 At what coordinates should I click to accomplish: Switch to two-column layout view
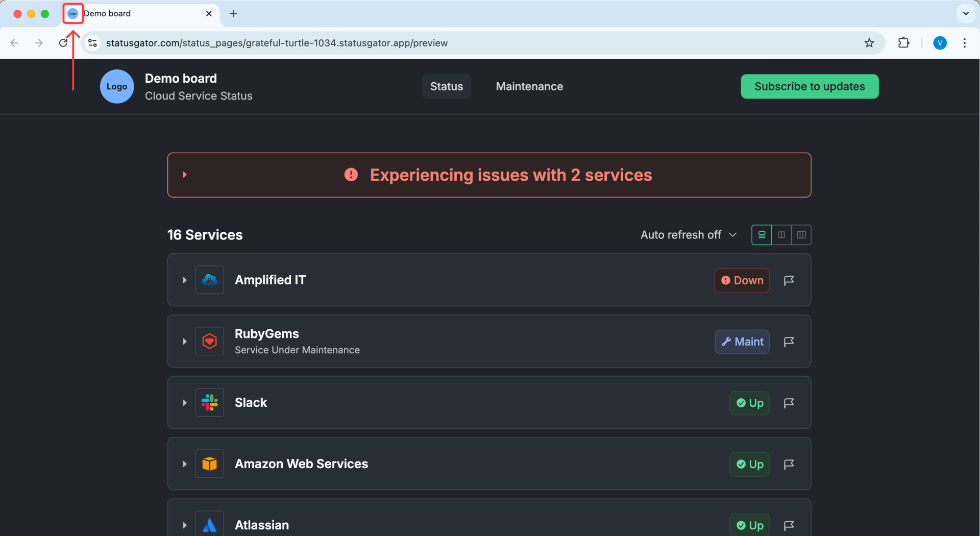click(x=781, y=235)
